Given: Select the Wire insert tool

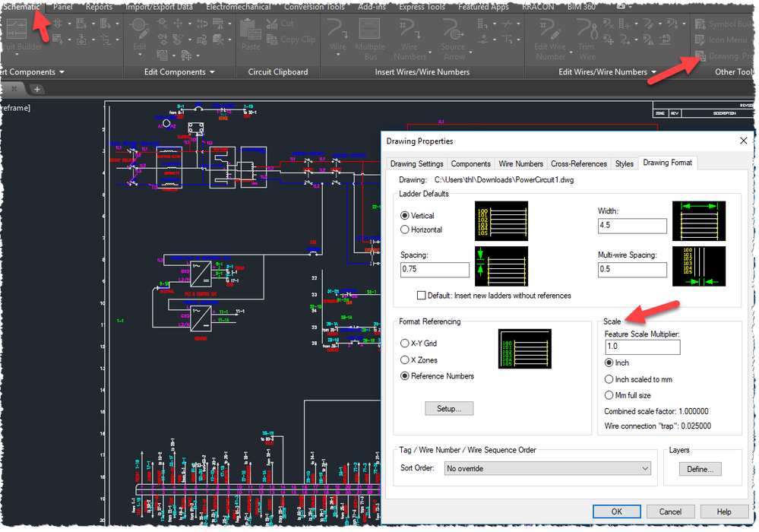Looking at the screenshot, I should (x=337, y=35).
